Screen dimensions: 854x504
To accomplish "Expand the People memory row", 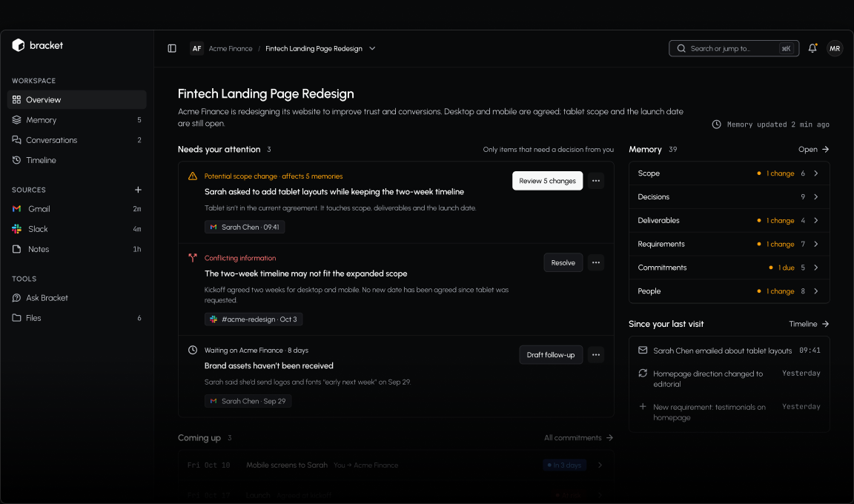I will 729,291.
